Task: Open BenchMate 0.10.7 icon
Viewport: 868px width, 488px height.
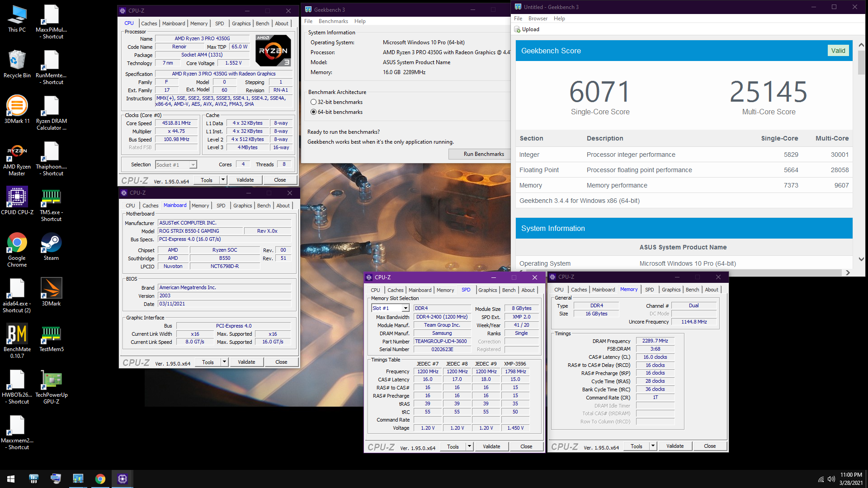Action: [17, 341]
